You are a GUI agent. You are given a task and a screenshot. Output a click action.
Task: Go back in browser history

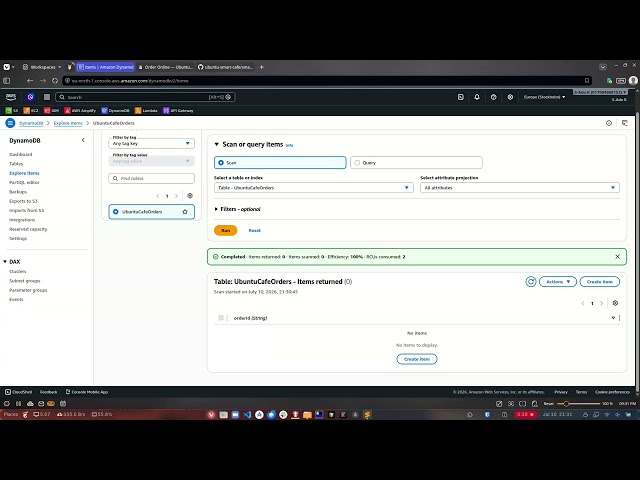[x=30, y=81]
